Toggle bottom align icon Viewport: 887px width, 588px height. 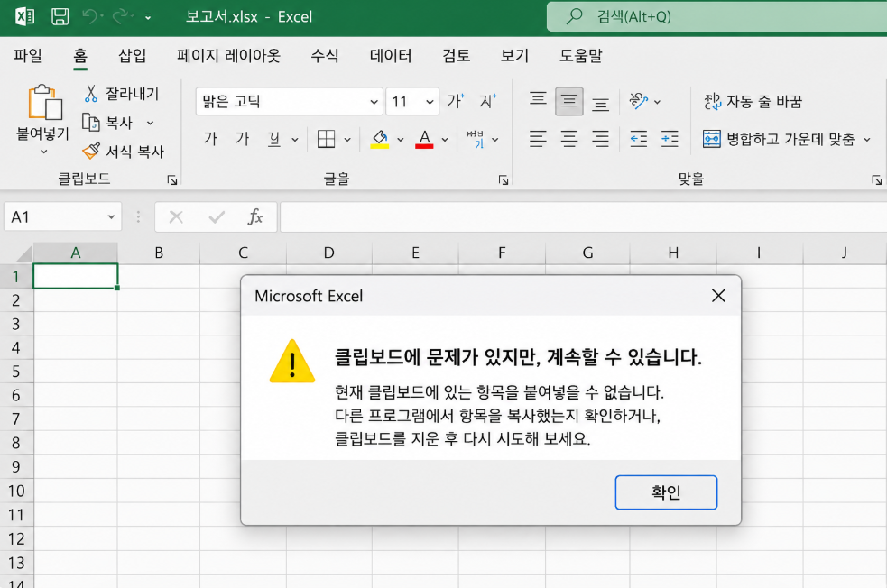(x=600, y=104)
